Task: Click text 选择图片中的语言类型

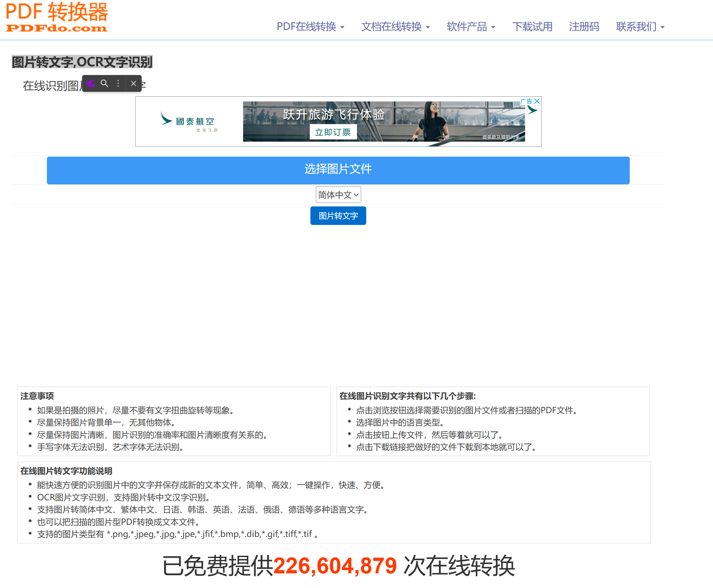Action: [x=400, y=422]
